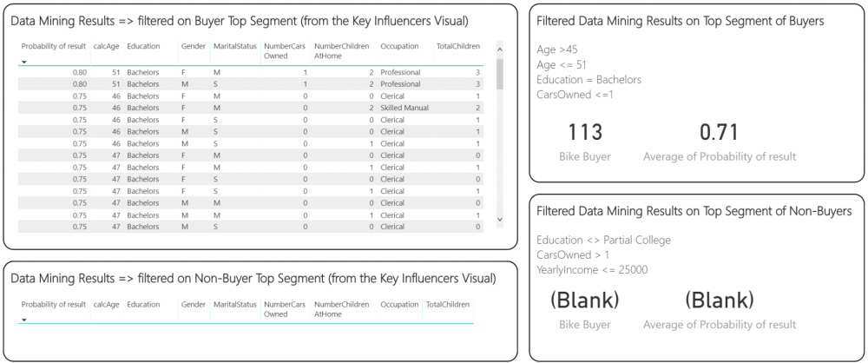
Task: Click NumberCars Owned header in buyer table
Action: [285, 51]
